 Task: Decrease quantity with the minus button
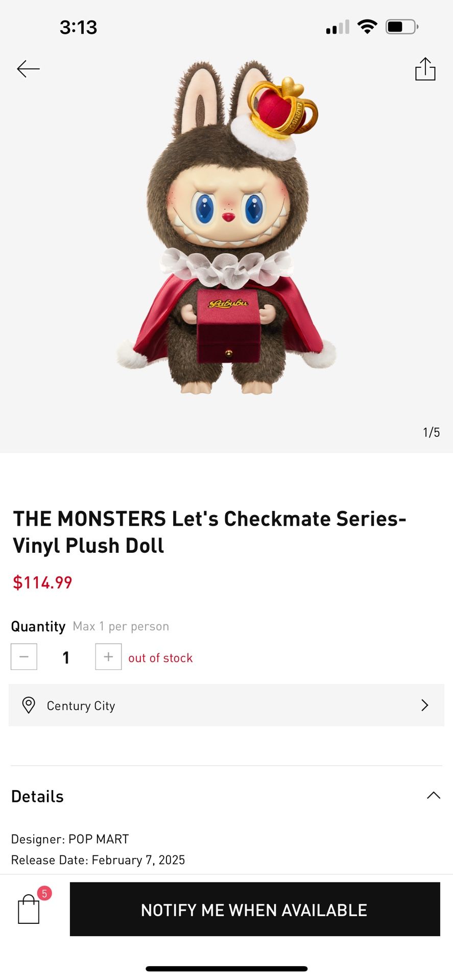(x=24, y=656)
